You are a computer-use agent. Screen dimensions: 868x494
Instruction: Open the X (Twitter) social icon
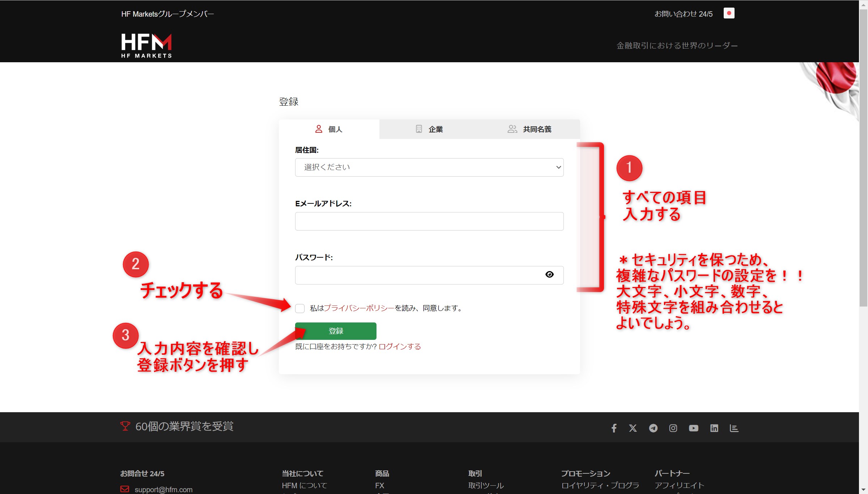pos(633,428)
